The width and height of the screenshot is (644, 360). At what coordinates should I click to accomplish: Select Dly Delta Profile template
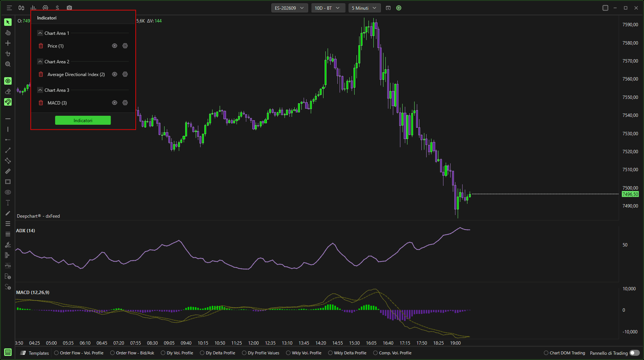218,353
